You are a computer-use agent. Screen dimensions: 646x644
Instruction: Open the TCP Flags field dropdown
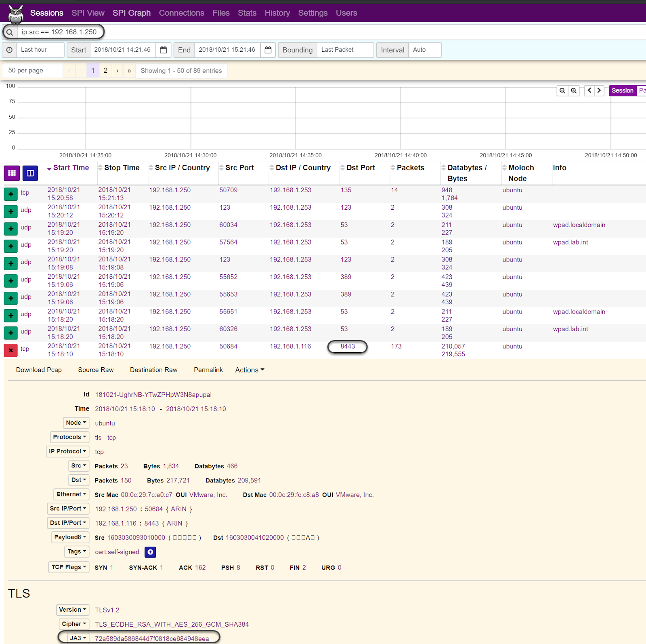(x=69, y=567)
